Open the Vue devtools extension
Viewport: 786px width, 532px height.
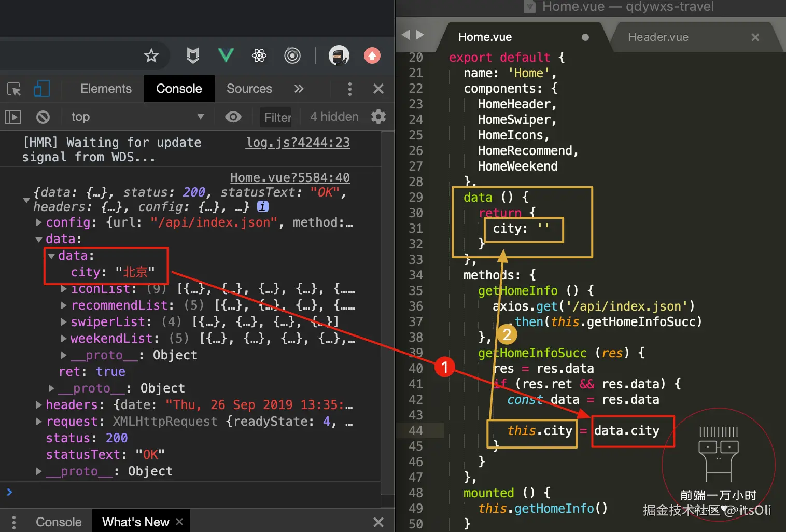pyautogui.click(x=226, y=55)
